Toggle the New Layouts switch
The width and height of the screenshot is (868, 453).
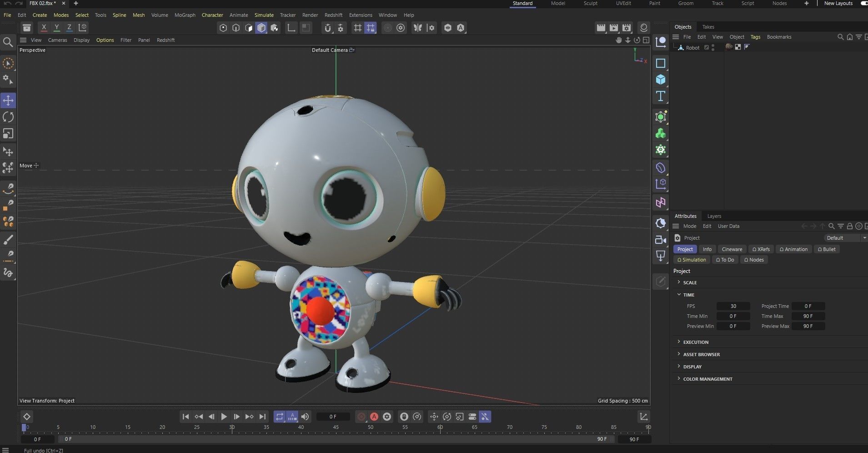point(864,3)
